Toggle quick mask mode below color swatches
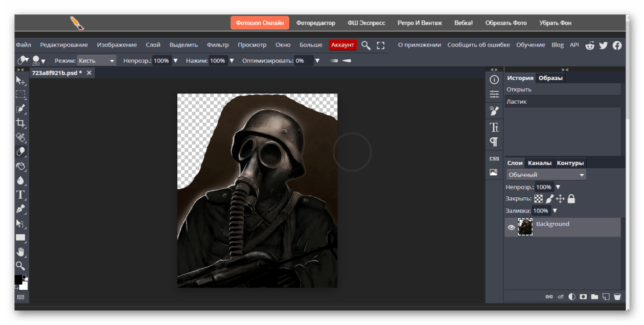The image size is (644, 325). tap(20, 296)
